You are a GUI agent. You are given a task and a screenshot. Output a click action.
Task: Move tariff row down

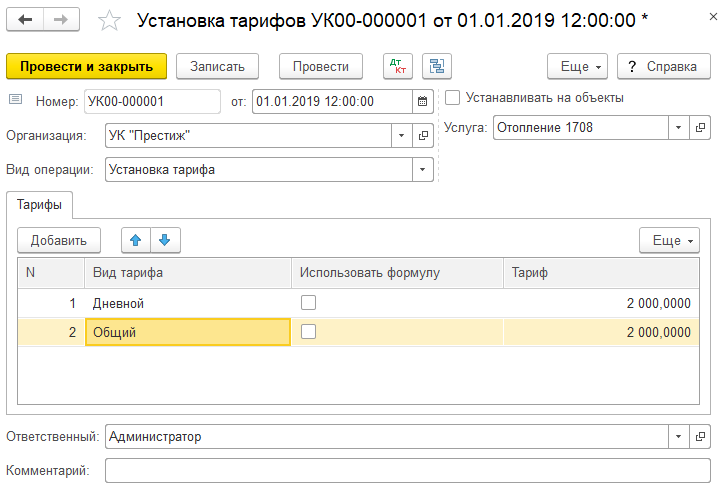tap(164, 240)
